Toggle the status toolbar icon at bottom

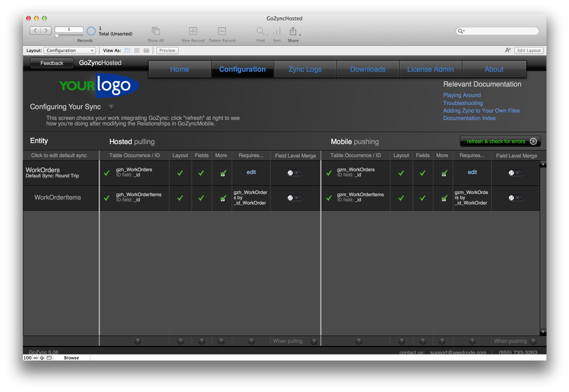point(49,358)
